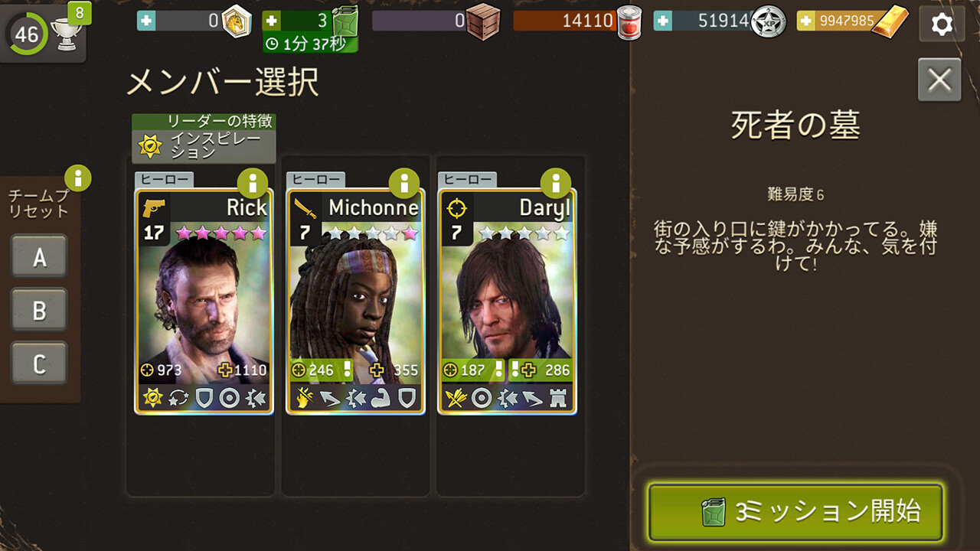Open the settings gear icon
Screen dimensions: 980x551
[941, 24]
